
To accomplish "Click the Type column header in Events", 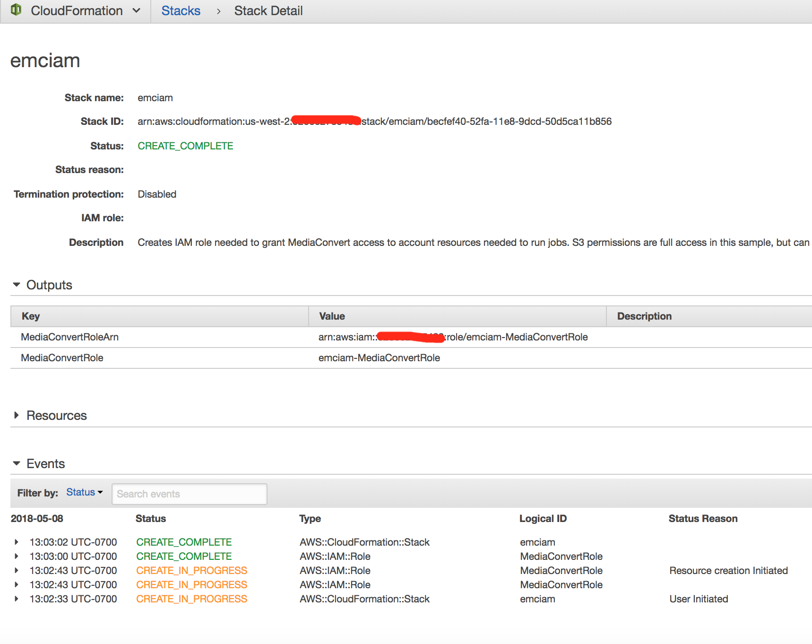I will pyautogui.click(x=310, y=518).
